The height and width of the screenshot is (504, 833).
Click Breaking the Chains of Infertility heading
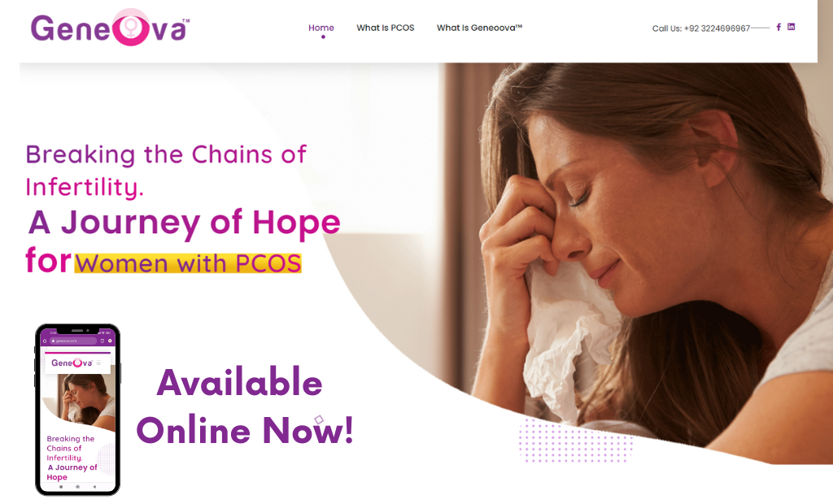[166, 171]
